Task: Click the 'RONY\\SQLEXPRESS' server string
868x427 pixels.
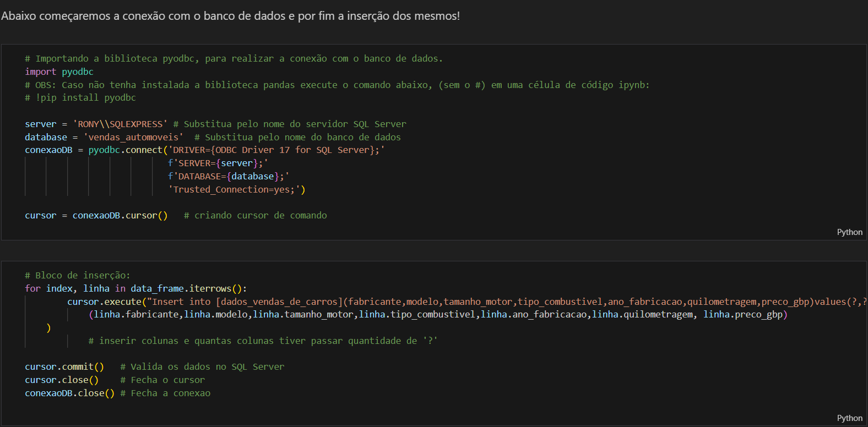Action: [x=120, y=124]
